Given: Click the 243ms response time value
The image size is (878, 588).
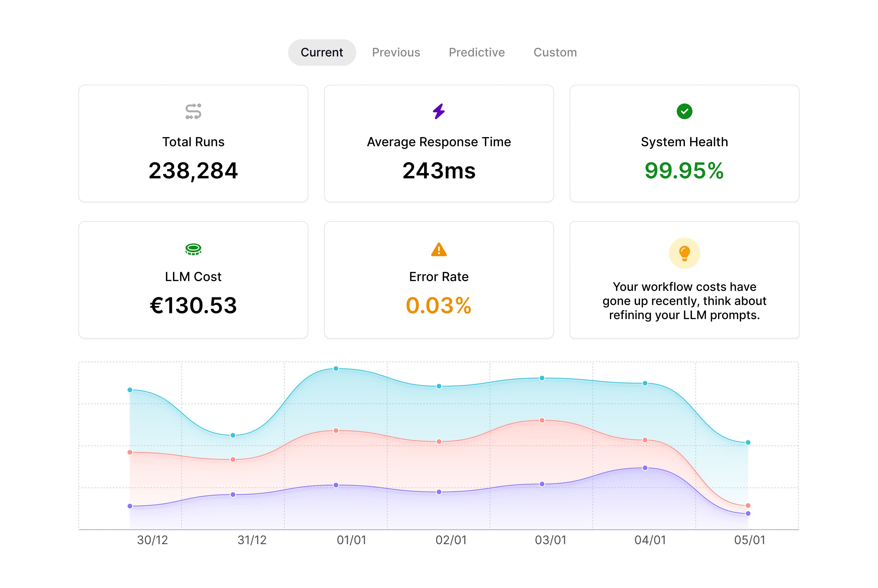Looking at the screenshot, I should [439, 171].
